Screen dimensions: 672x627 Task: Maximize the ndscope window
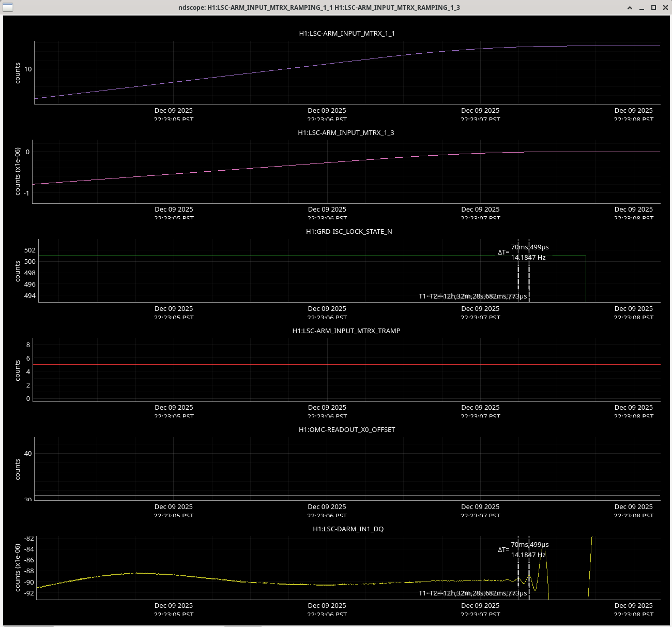pyautogui.click(x=653, y=7)
